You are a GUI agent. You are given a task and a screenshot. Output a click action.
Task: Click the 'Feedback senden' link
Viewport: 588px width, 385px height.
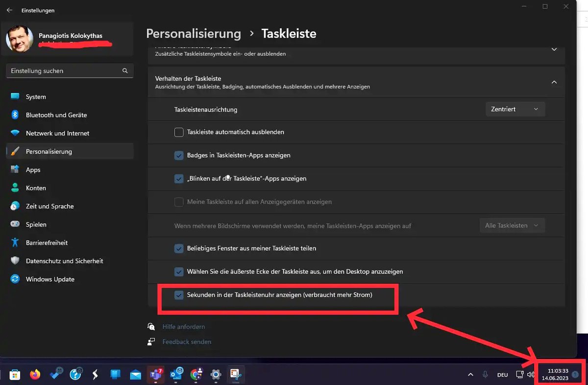coord(187,342)
